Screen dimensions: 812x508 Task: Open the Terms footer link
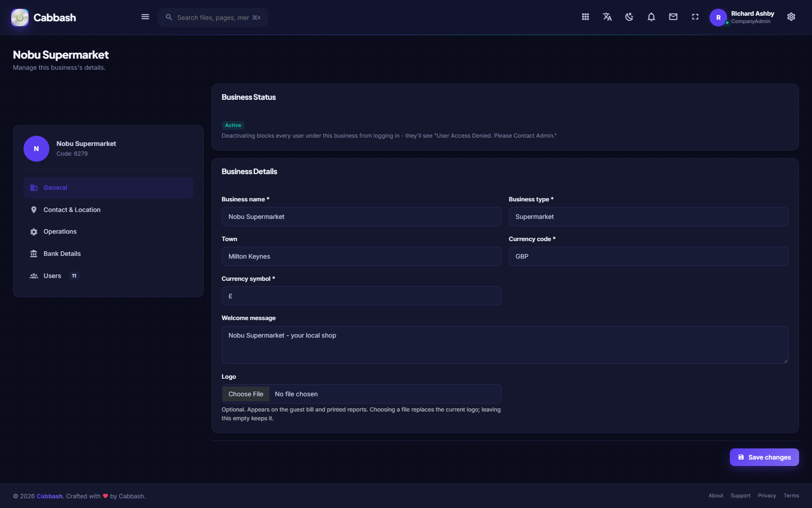tap(791, 496)
